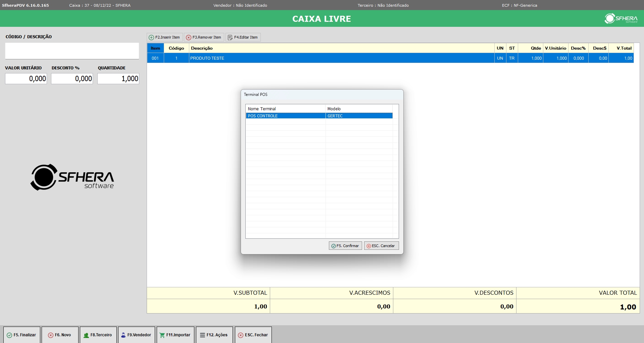Image resolution: width=644 pixels, height=343 pixels.
Task: Click the F3 Remover Item icon
Action: tap(189, 38)
